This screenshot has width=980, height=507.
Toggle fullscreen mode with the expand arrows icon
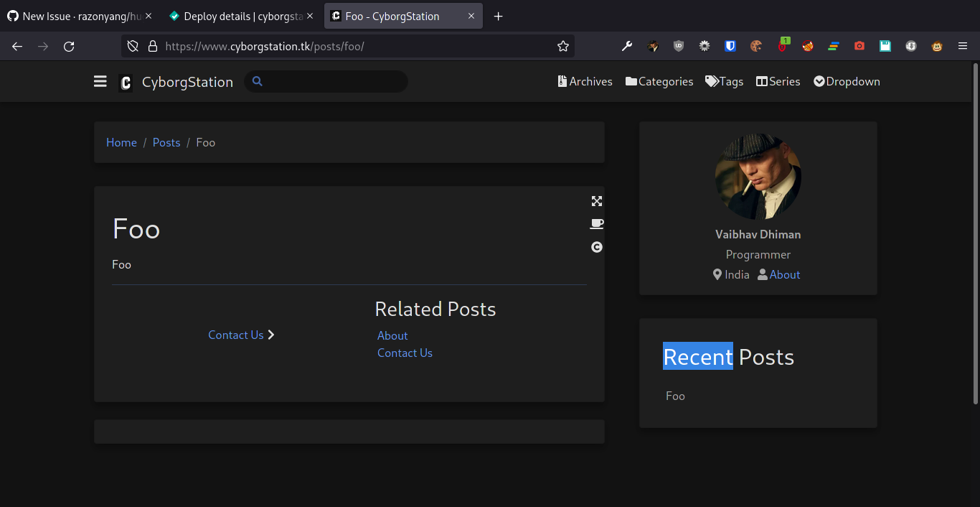pyautogui.click(x=597, y=201)
